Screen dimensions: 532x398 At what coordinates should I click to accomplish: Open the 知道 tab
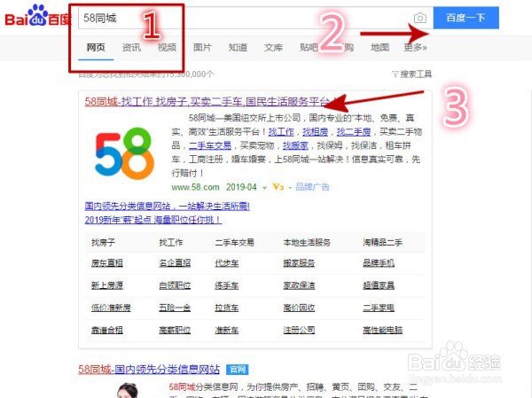click(x=238, y=47)
